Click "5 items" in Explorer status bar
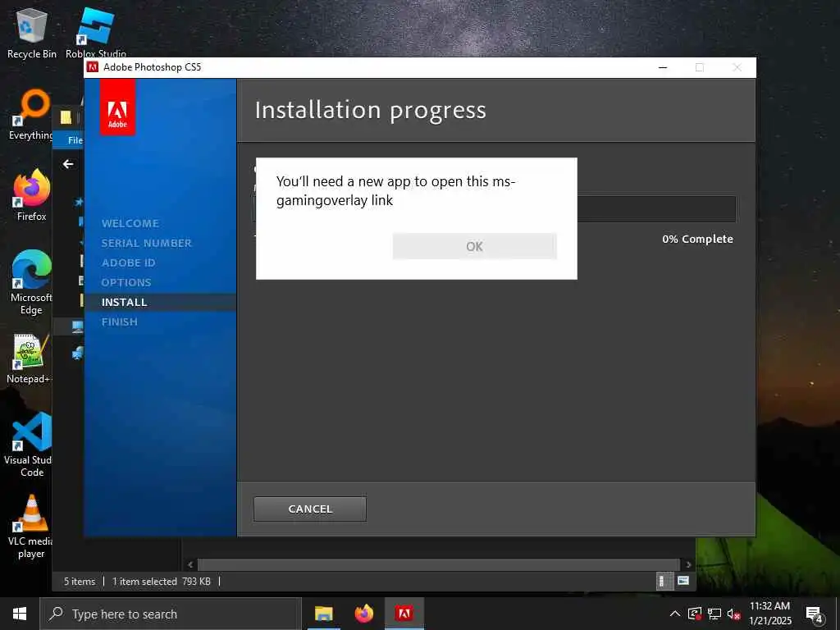The height and width of the screenshot is (630, 840). pos(80,582)
